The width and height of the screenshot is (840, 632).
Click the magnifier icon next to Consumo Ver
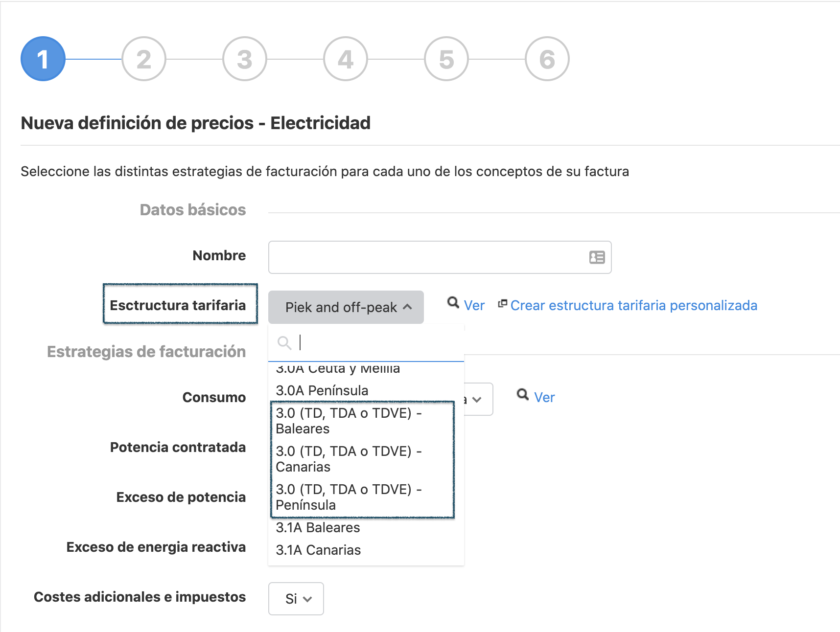click(523, 394)
